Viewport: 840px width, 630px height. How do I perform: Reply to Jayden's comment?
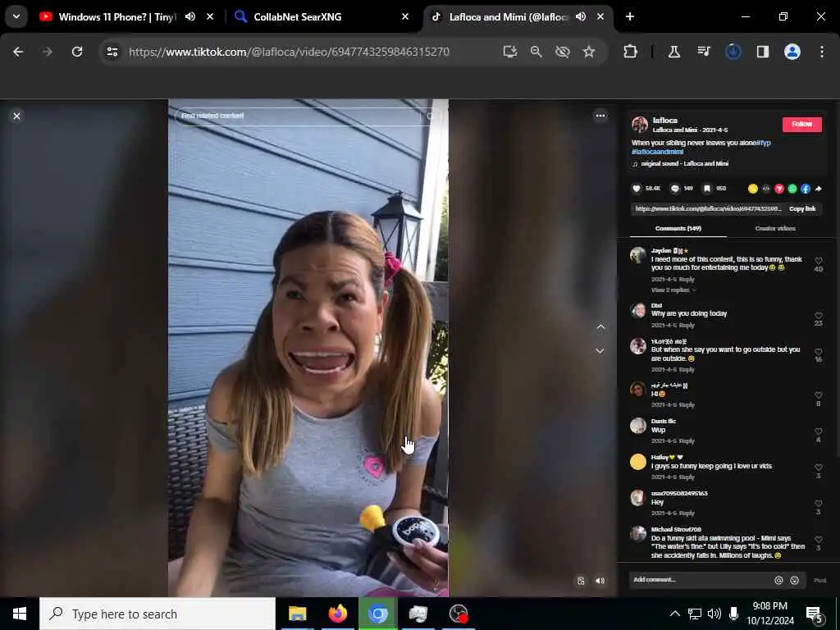tap(687, 279)
